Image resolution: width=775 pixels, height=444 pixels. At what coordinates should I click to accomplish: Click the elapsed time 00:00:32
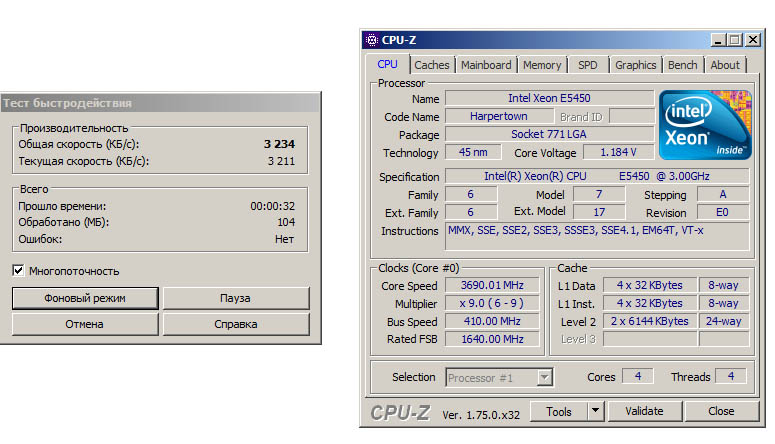coord(272,206)
